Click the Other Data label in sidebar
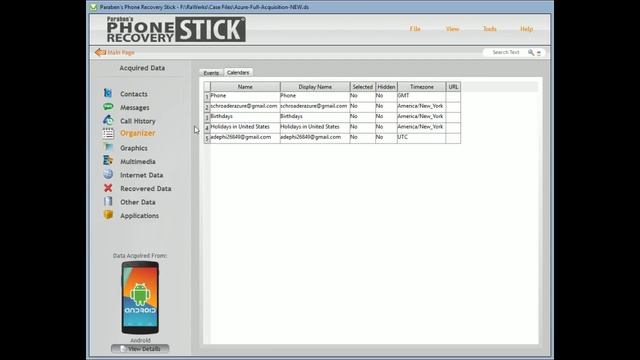This screenshot has width=640, height=360. [x=138, y=202]
